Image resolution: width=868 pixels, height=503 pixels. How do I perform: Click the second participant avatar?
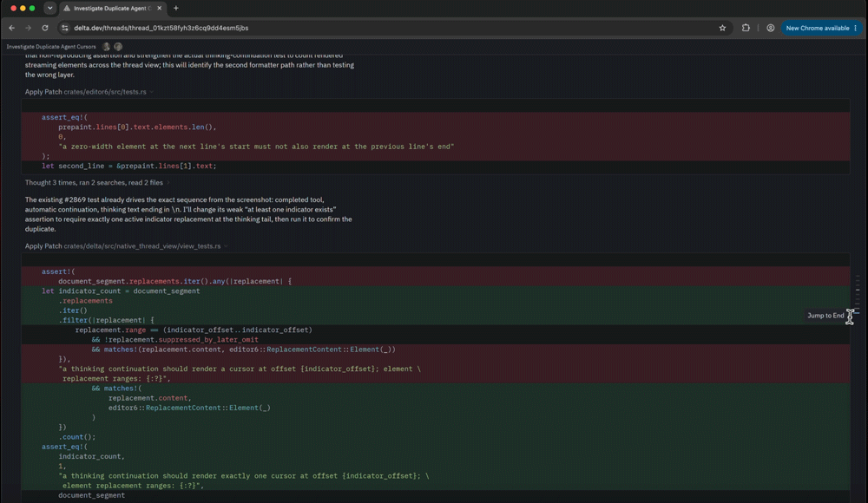[118, 47]
